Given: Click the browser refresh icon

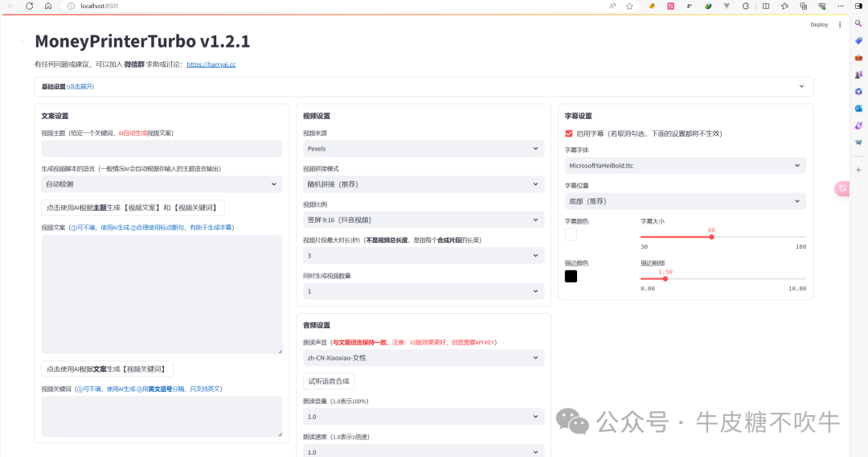Looking at the screenshot, I should tap(30, 6).
